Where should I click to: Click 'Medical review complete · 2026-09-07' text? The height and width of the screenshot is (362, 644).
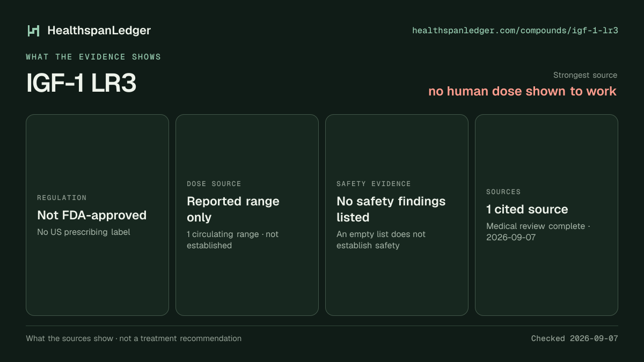pos(538,232)
